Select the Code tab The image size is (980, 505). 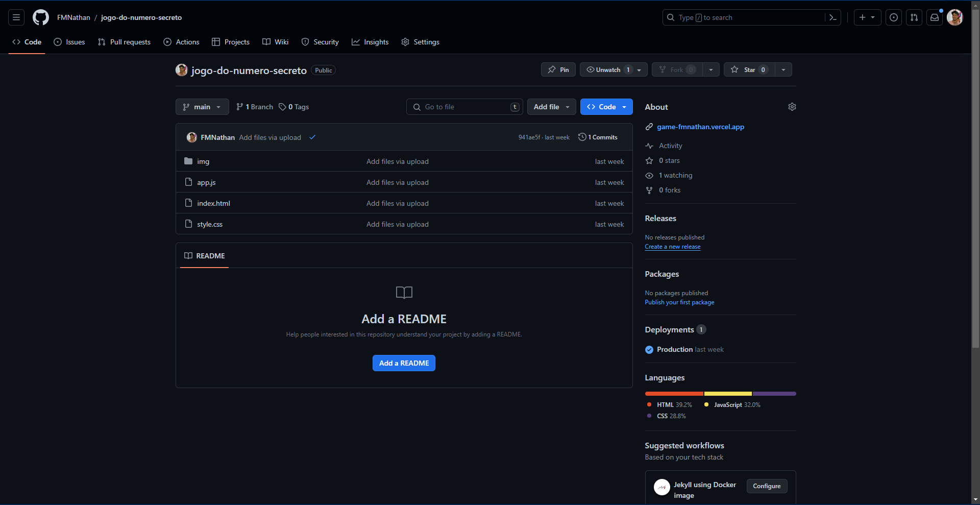[27, 42]
